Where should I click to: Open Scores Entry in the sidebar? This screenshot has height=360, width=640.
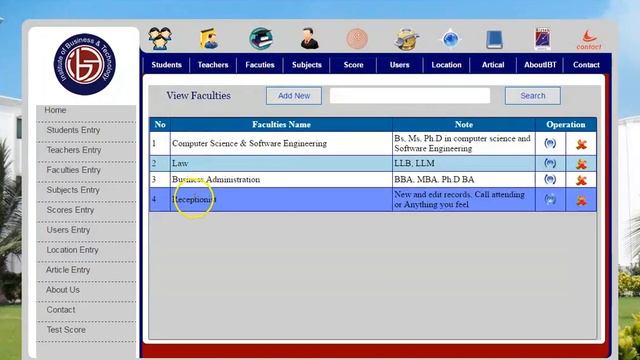point(70,210)
